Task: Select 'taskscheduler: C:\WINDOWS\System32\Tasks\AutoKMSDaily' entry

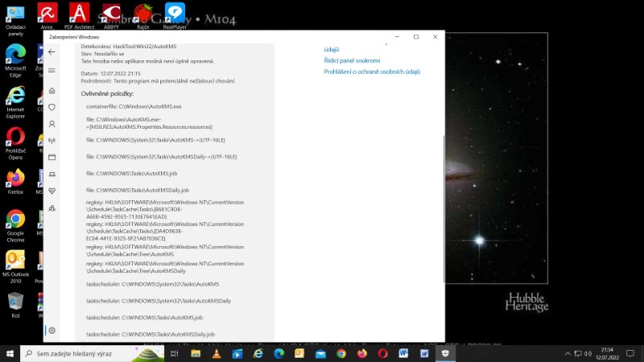Action: click(x=159, y=301)
